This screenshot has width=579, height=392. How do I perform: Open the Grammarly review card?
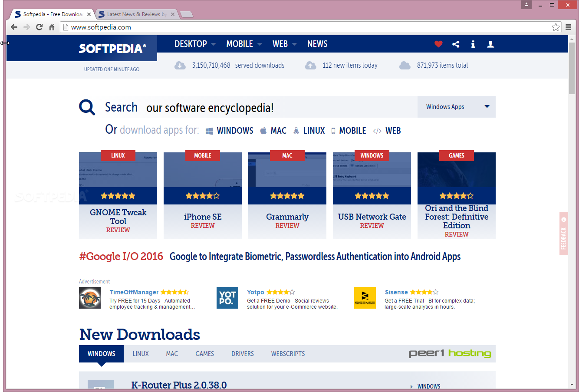(x=287, y=196)
